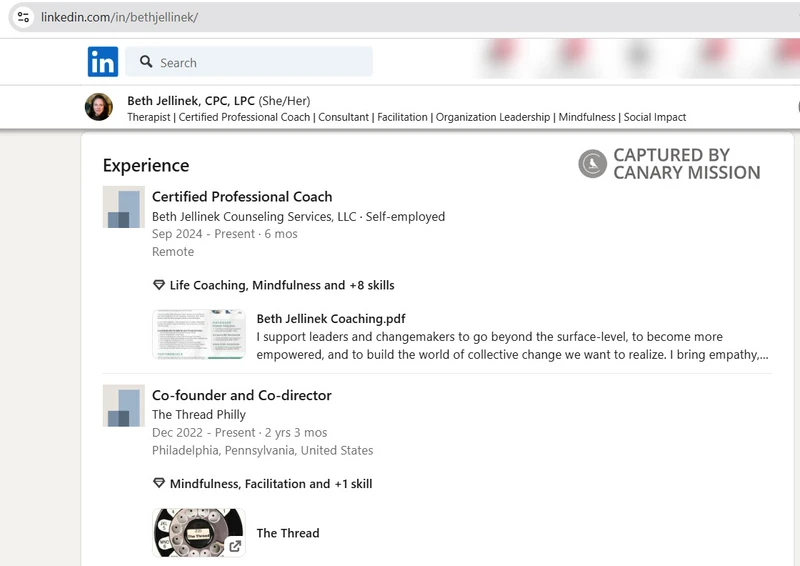Click diamond skills icon beside Mindfulness, Facilitation
This screenshot has width=800, height=566.
158,484
